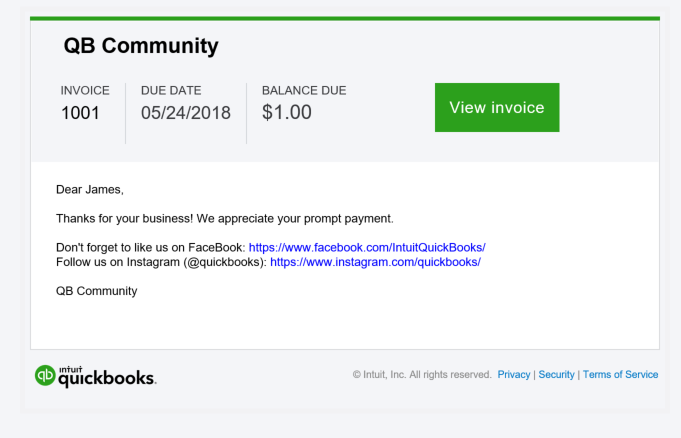Screen dimensions: 681x438
Task: Click the Intuit QuickBooks wordmark
Action: coord(106,376)
